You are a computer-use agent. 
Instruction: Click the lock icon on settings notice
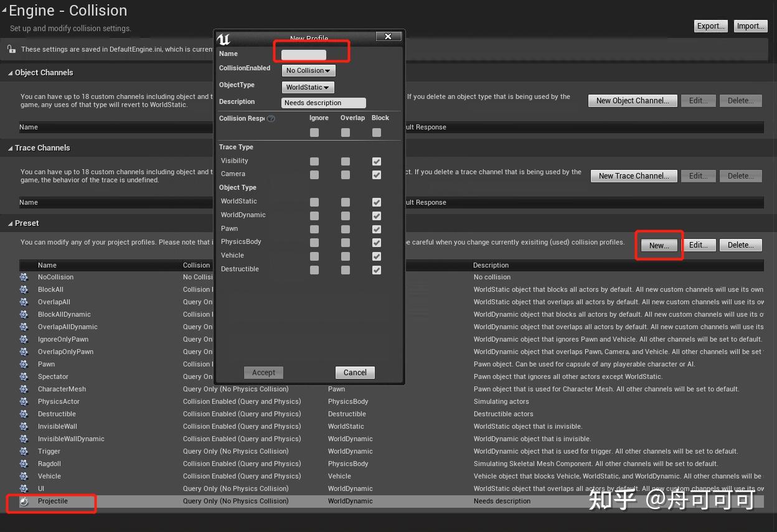pyautogui.click(x=11, y=49)
